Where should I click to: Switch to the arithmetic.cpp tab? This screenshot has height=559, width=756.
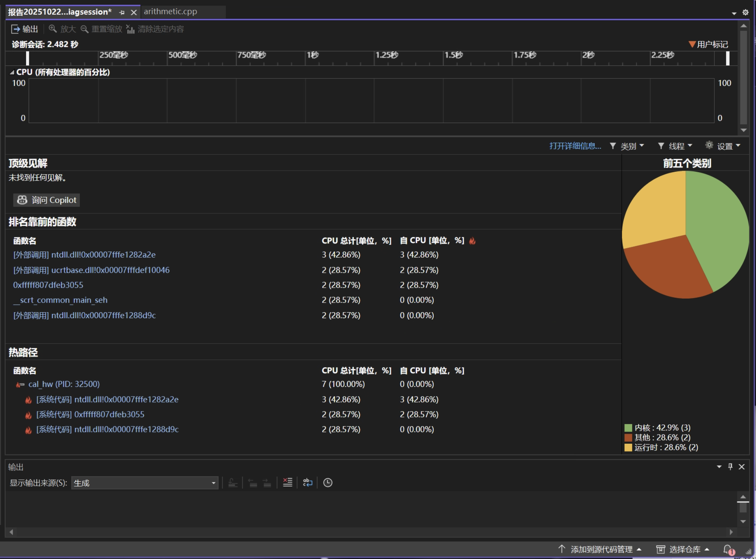(x=171, y=12)
